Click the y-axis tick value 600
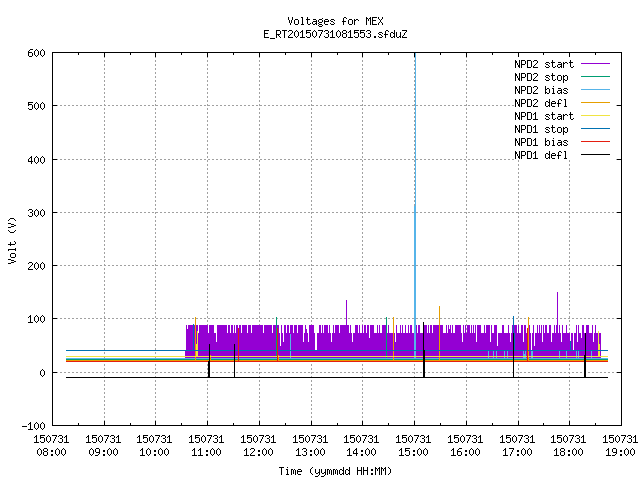640x480 pixels. (36, 53)
